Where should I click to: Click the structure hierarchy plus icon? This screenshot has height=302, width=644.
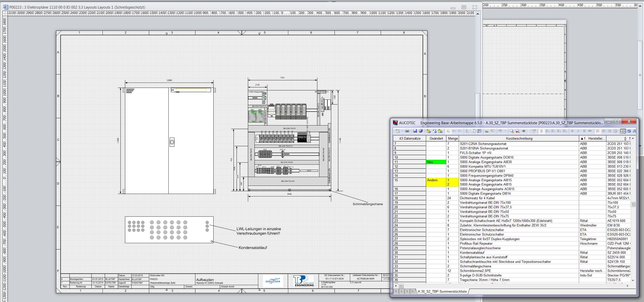tap(493, 131)
